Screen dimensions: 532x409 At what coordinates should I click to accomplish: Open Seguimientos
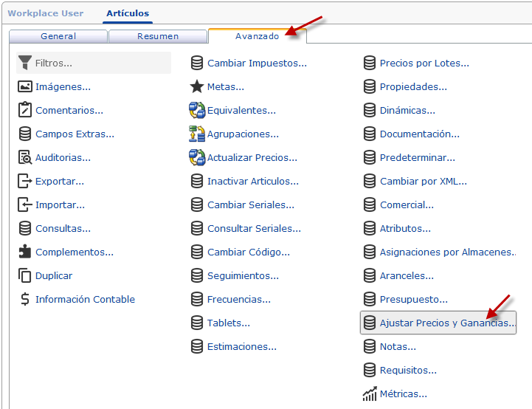tap(243, 275)
